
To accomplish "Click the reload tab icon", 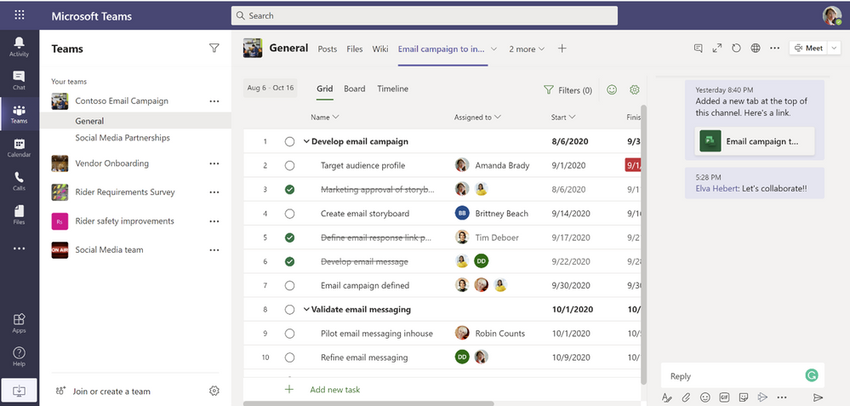I will (736, 48).
